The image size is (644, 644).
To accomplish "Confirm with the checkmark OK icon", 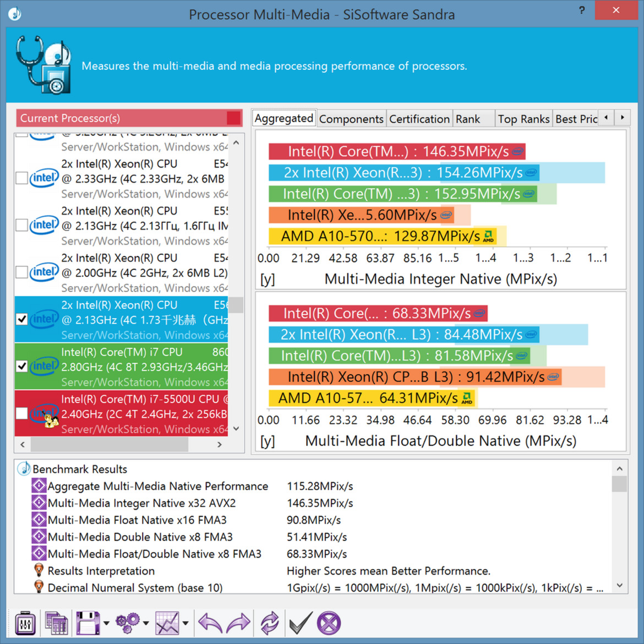I will 301,623.
